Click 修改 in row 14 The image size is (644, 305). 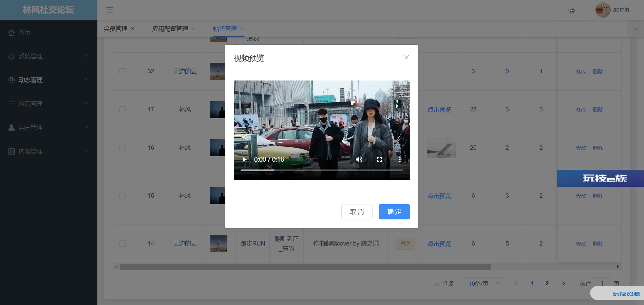pos(581,244)
